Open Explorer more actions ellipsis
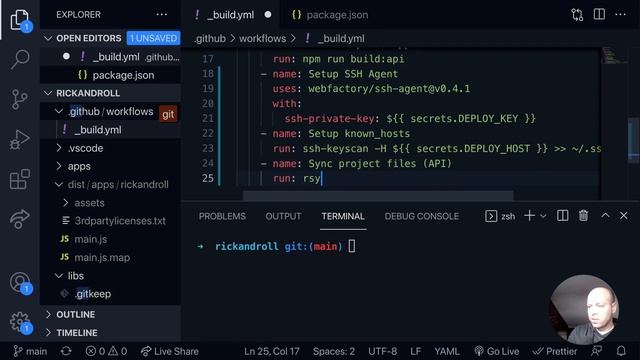The height and width of the screenshot is (360, 640). point(162,15)
